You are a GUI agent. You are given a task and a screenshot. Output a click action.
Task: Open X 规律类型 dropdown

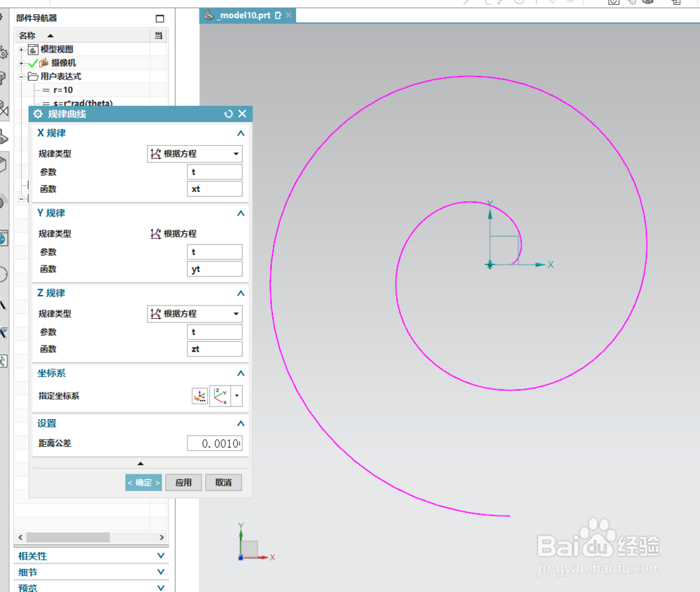[x=195, y=153]
